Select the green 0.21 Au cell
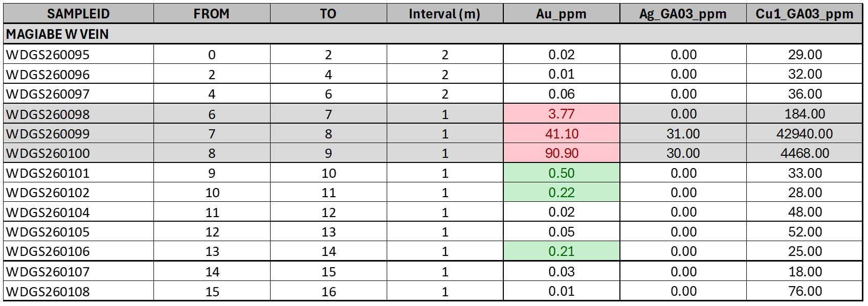868x306 pixels. 561,251
